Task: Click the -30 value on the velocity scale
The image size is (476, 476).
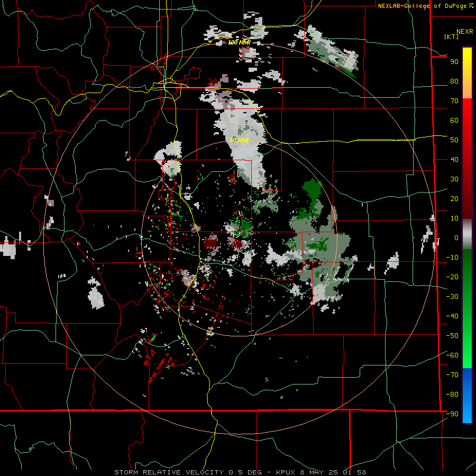Action: tap(452, 297)
